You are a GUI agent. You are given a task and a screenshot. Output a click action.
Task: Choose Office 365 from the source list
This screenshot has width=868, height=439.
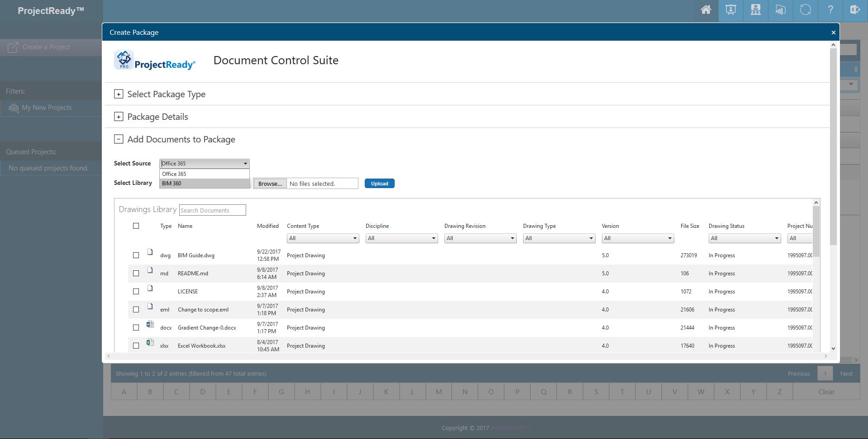[x=205, y=174]
